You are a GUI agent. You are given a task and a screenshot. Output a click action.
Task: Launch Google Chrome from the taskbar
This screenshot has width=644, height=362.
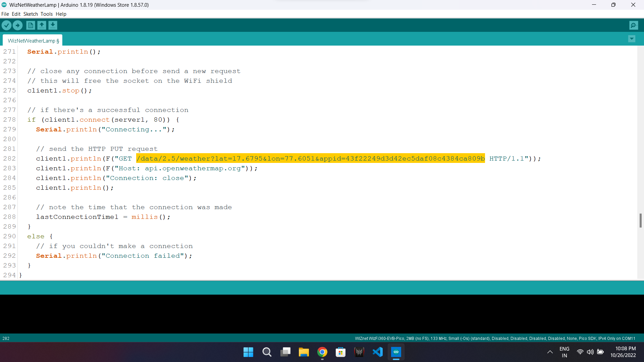322,352
